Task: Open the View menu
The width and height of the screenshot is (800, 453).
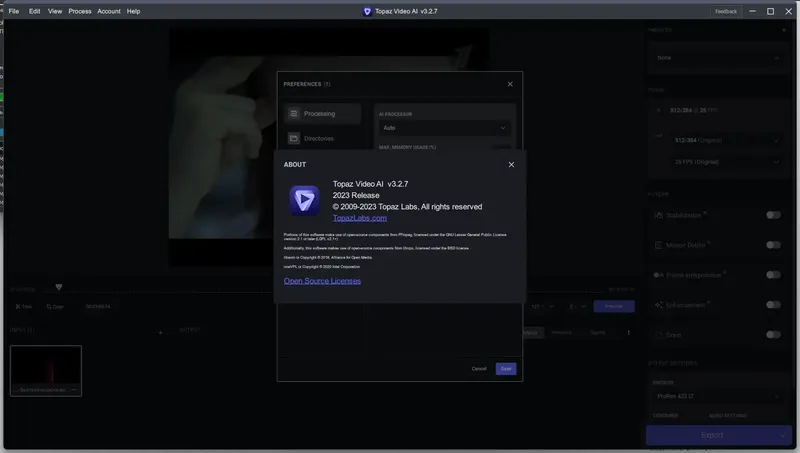Action: 55,11
